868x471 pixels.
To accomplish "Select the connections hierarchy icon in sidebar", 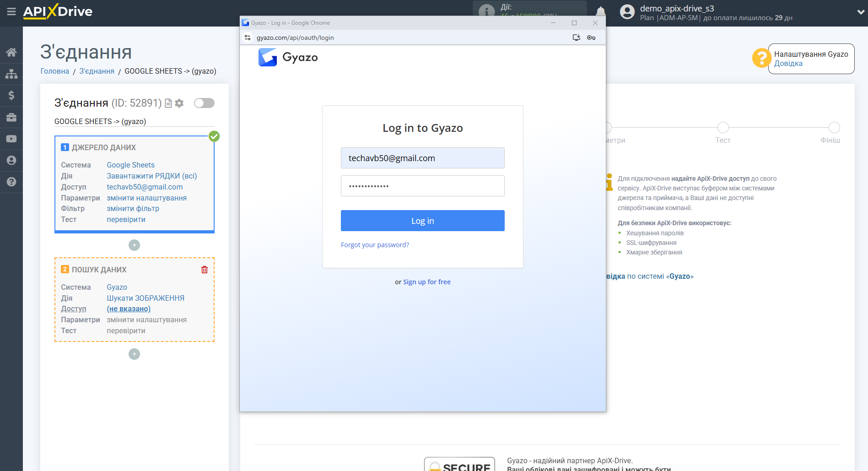I will pos(11,73).
